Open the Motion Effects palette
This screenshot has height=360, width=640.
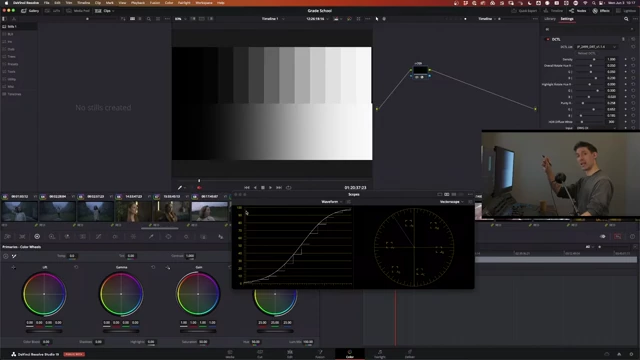[83, 236]
